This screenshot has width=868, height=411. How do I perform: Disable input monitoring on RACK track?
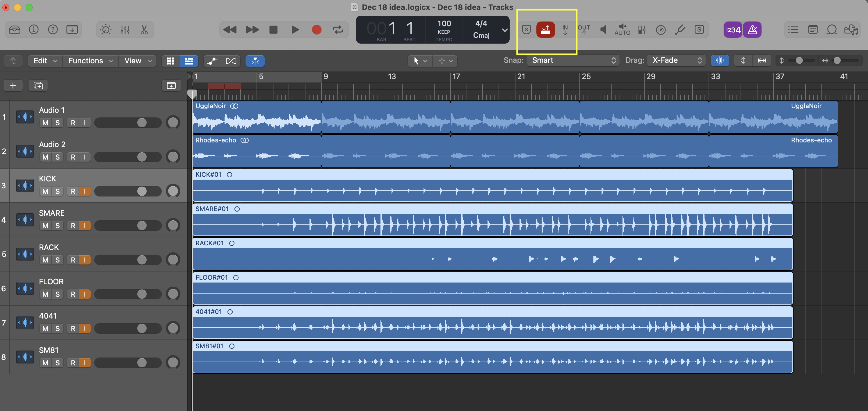pyautogui.click(x=85, y=260)
